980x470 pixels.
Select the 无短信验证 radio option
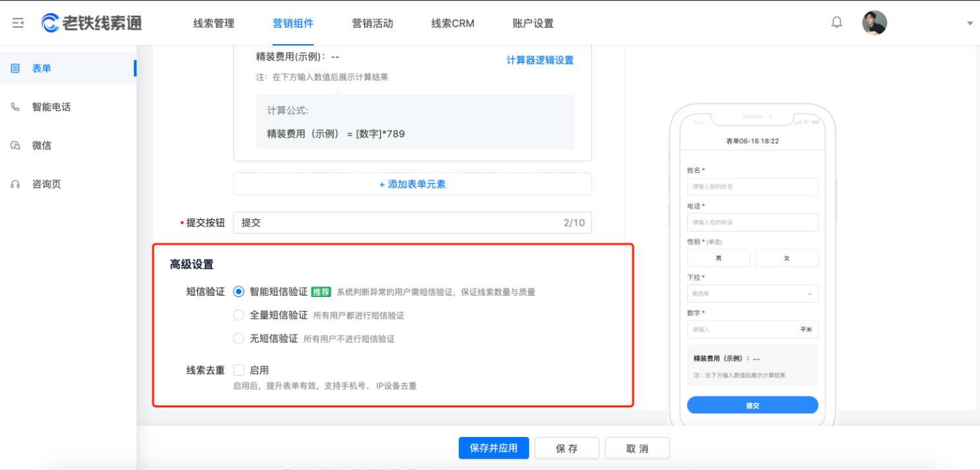point(238,338)
